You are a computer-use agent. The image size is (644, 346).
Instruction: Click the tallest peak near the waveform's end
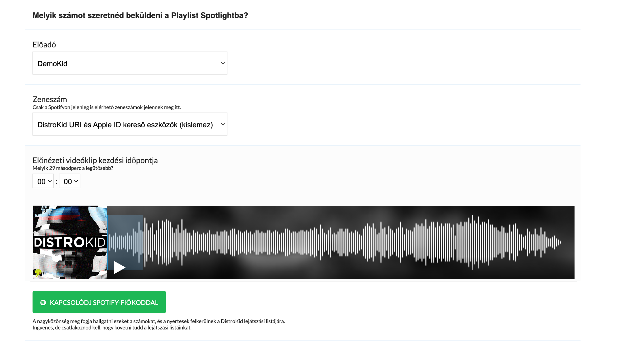tap(472, 242)
